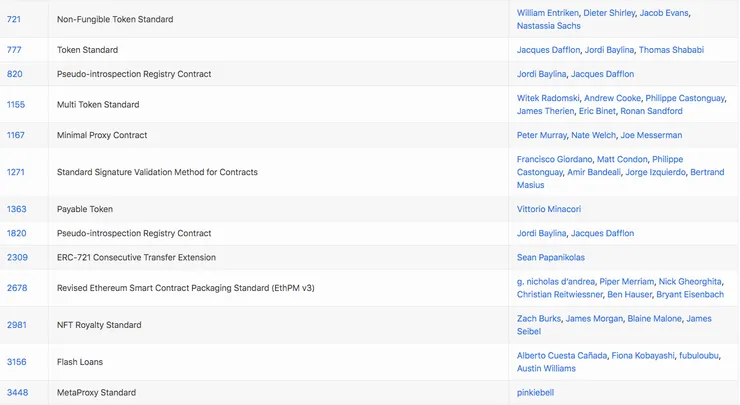Viewport: 740px width, 405px height.
Task: Click the 1155 EIP number
Action: 16,104
